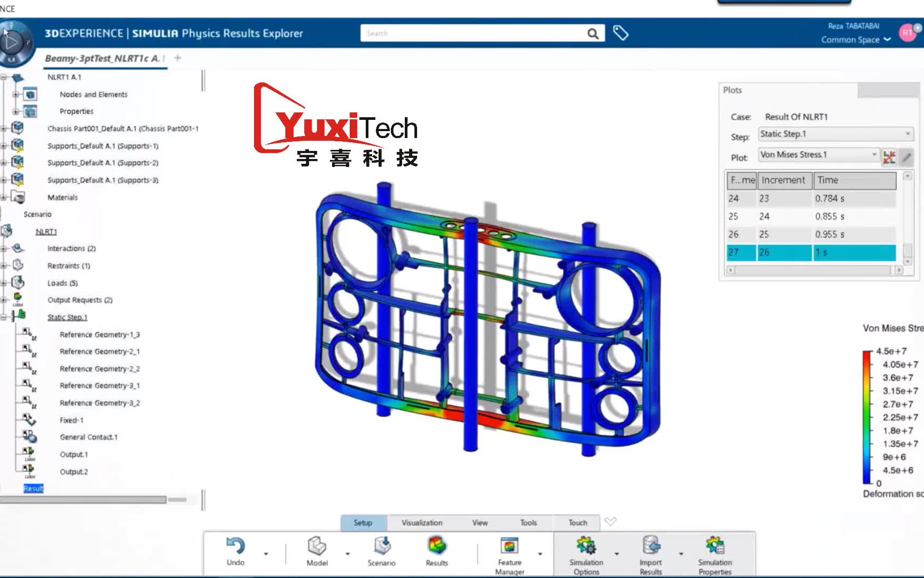Switch to the Visualization tab

coord(422,522)
